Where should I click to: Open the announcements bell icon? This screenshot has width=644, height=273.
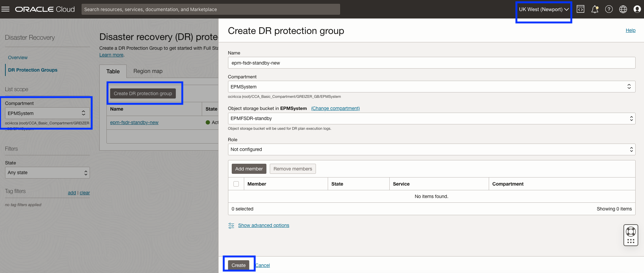pos(595,9)
